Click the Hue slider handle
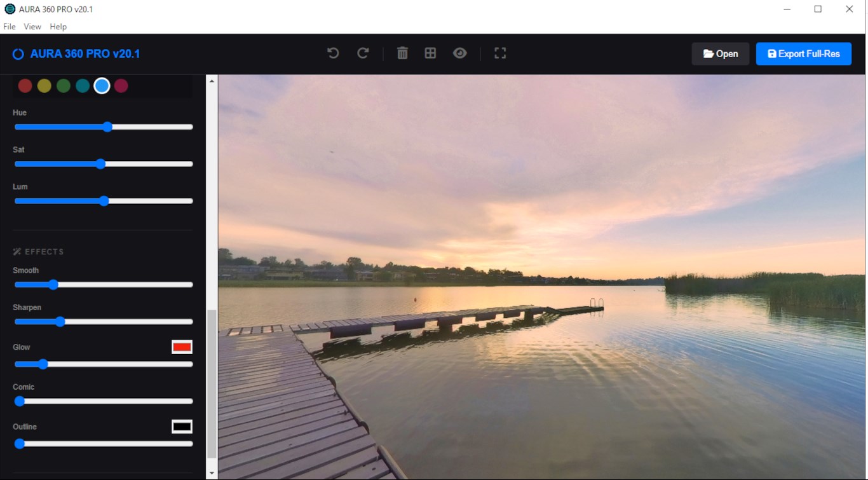Screen dimensions: 868x480 pos(107,127)
